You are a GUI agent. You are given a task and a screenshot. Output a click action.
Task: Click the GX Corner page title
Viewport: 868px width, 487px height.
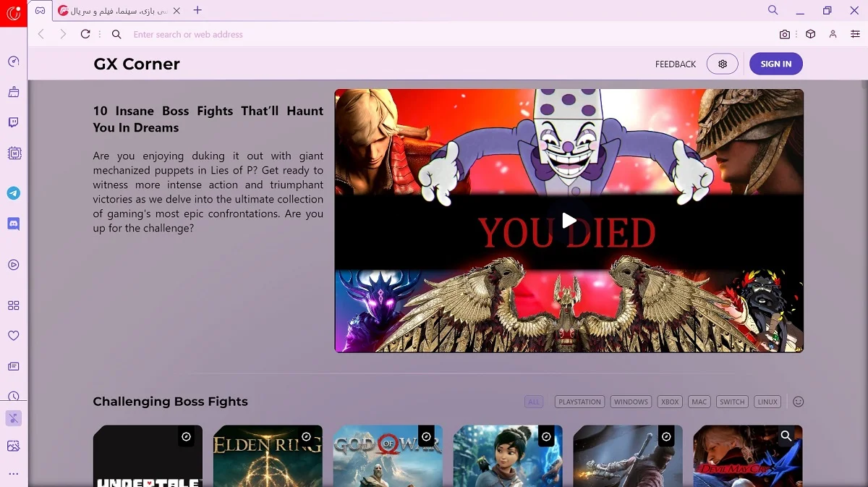point(137,64)
